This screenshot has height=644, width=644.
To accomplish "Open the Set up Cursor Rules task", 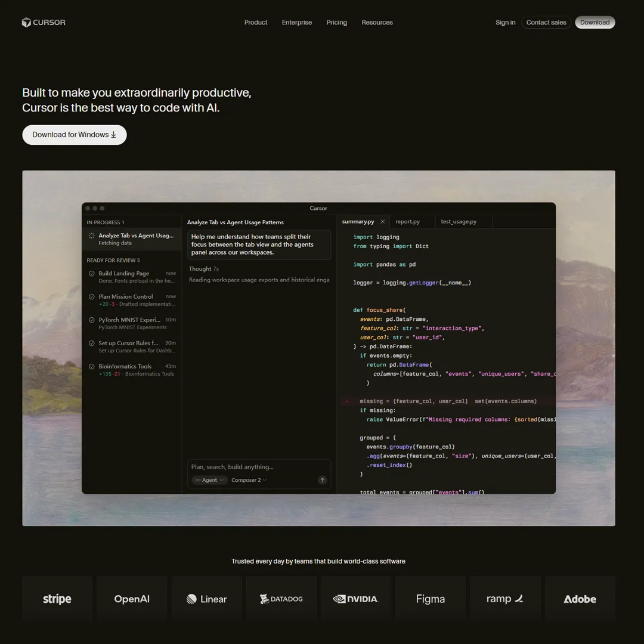I will point(131,346).
